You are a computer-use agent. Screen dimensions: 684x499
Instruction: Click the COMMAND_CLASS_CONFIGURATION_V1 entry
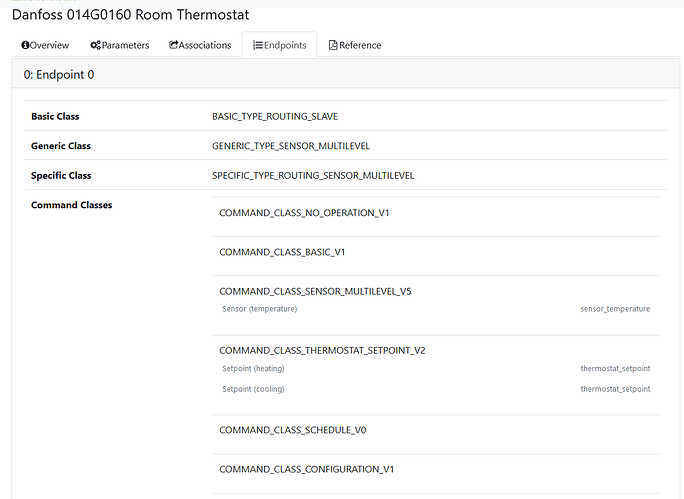click(x=306, y=469)
